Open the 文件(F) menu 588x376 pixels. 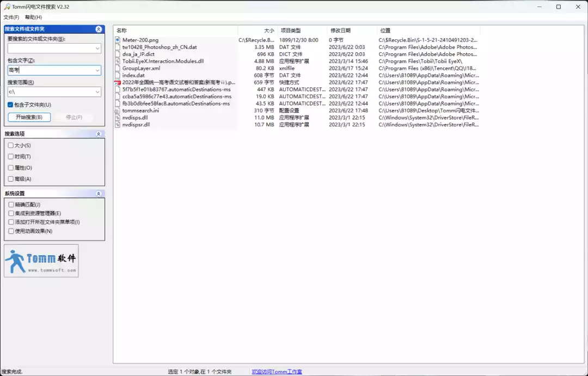11,17
